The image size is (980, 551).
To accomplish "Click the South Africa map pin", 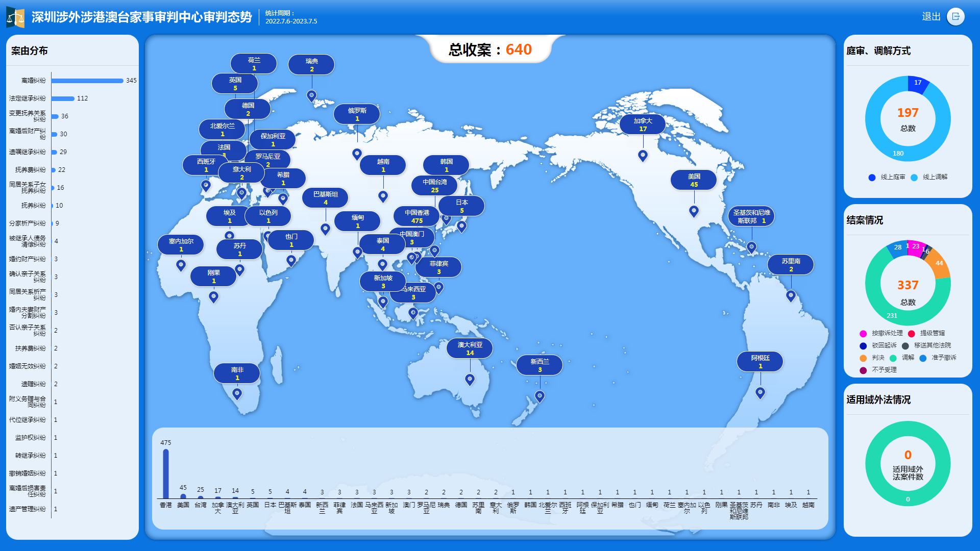I will coord(237,394).
